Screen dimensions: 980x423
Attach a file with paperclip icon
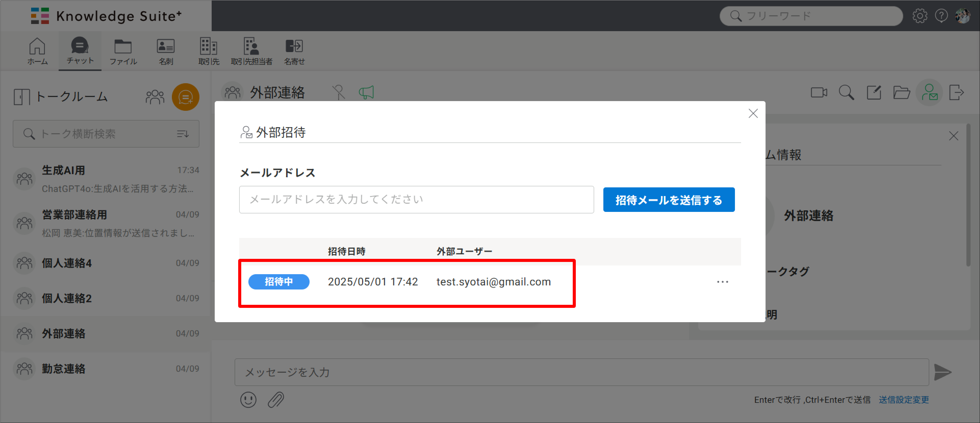click(276, 400)
